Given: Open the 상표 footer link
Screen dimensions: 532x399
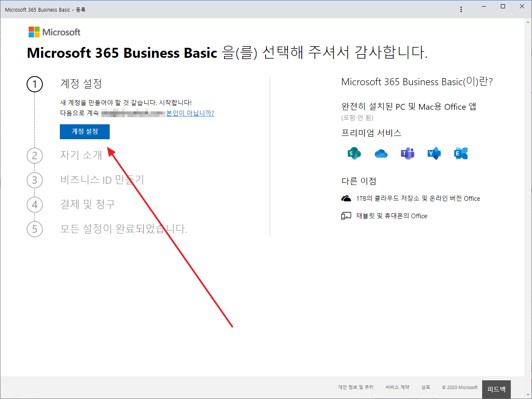Looking at the screenshot, I should pyautogui.click(x=426, y=387).
